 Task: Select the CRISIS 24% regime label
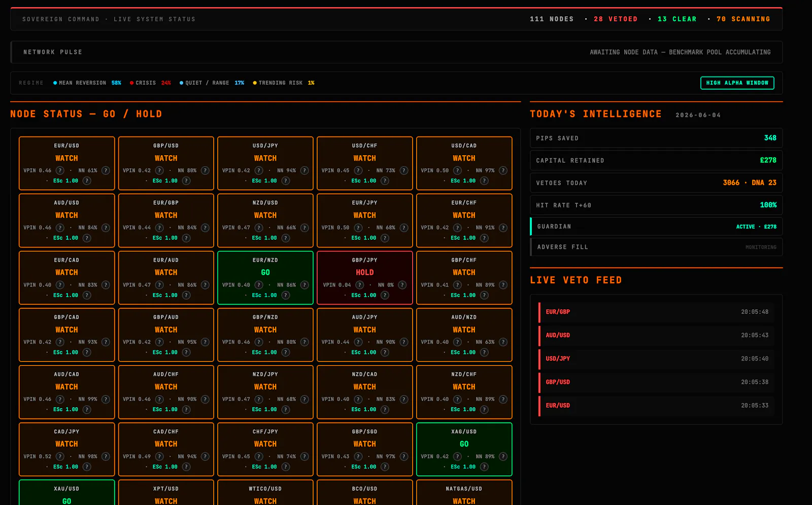point(150,83)
